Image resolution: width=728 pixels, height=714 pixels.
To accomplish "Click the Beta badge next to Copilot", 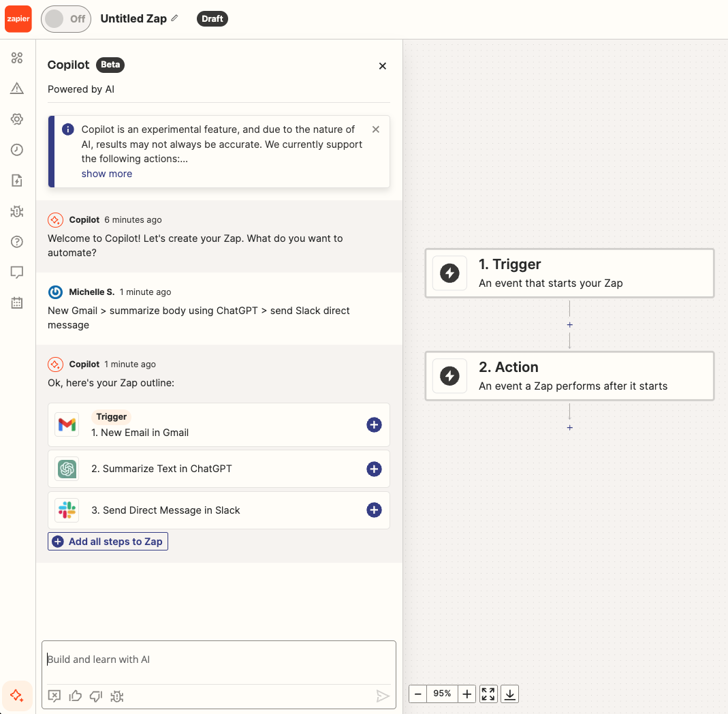I will (110, 65).
